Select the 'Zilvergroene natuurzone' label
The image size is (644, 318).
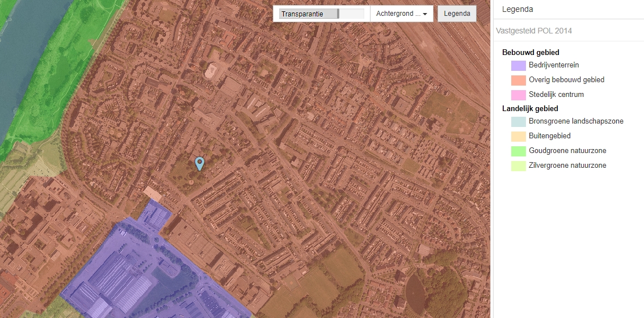point(567,166)
